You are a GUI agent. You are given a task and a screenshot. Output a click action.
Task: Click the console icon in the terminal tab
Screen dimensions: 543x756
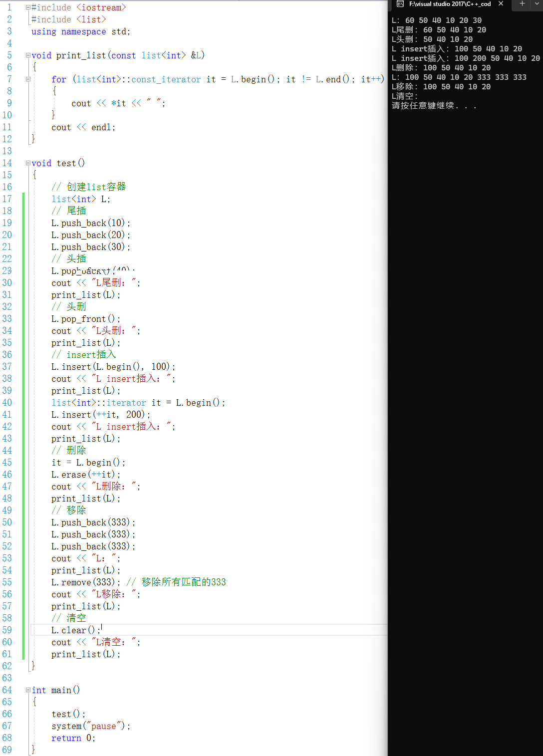pyautogui.click(x=400, y=4)
